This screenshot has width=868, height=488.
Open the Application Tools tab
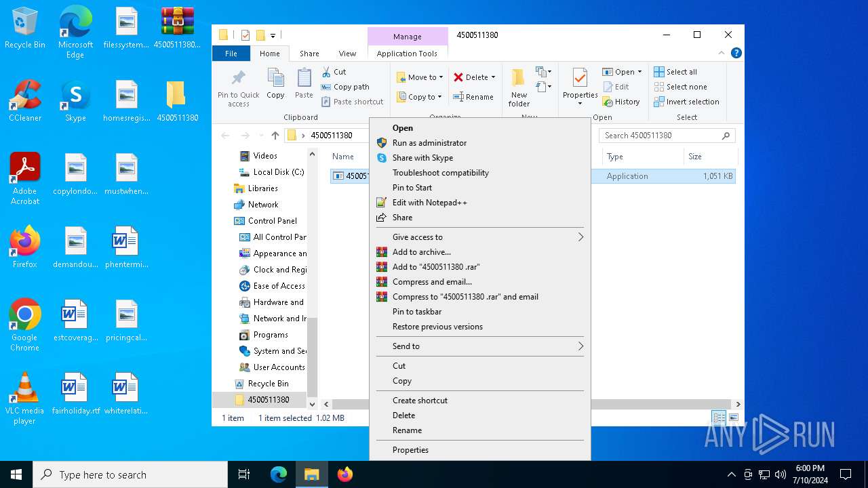coord(407,54)
